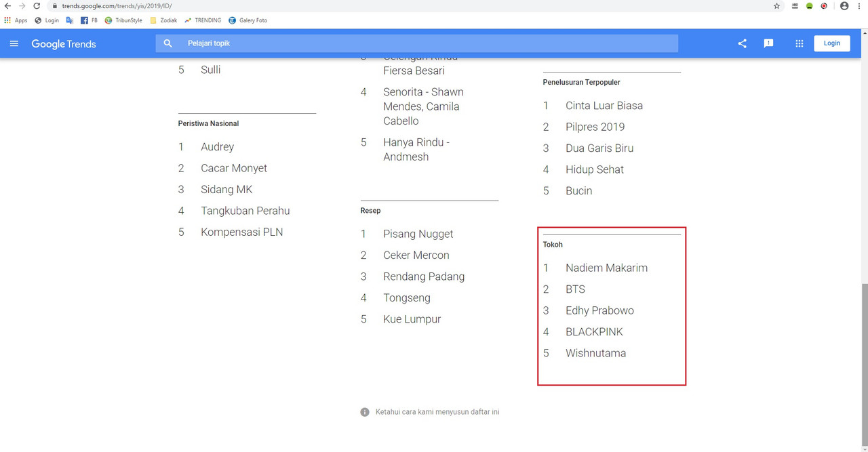This screenshot has width=868, height=452.
Task: Select Tongseng recipe
Action: click(x=406, y=298)
